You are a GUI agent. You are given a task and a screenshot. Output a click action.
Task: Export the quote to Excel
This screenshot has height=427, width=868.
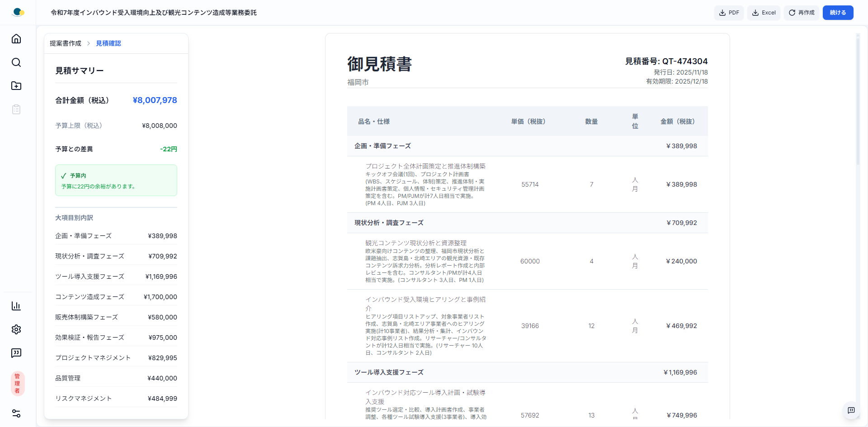pyautogui.click(x=764, y=13)
